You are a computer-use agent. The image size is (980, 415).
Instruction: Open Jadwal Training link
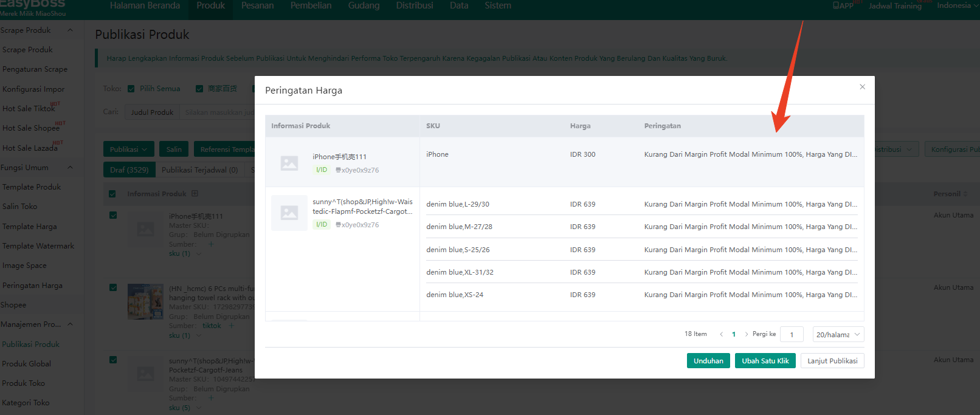[895, 6]
